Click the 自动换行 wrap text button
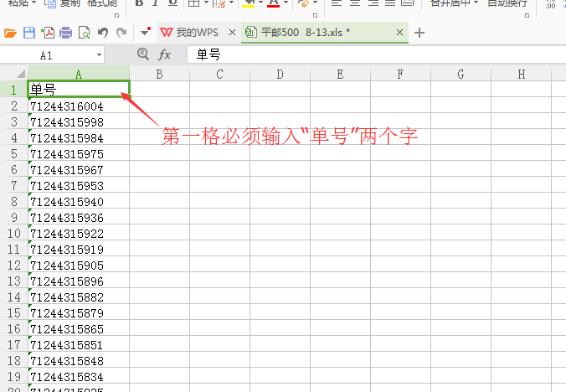Screen dimensions: 566x392 click(507, 3)
